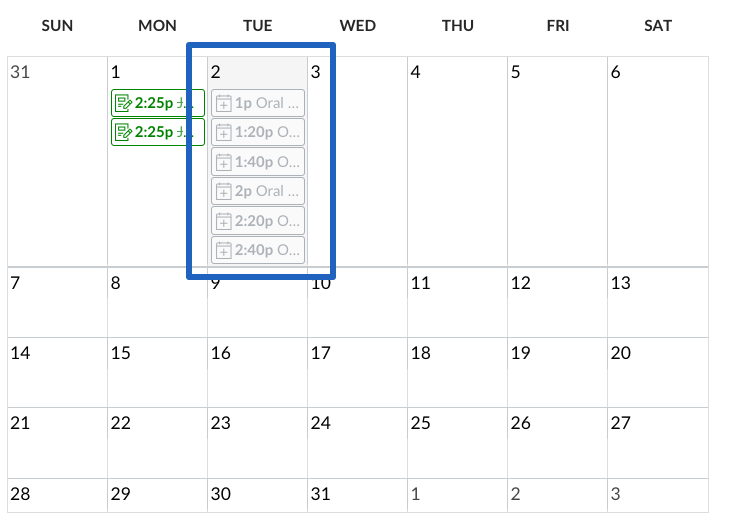Screen dimensions: 729x523
Task: Open the 2:40p appointment slot on Tuesday
Action: [x=258, y=250]
